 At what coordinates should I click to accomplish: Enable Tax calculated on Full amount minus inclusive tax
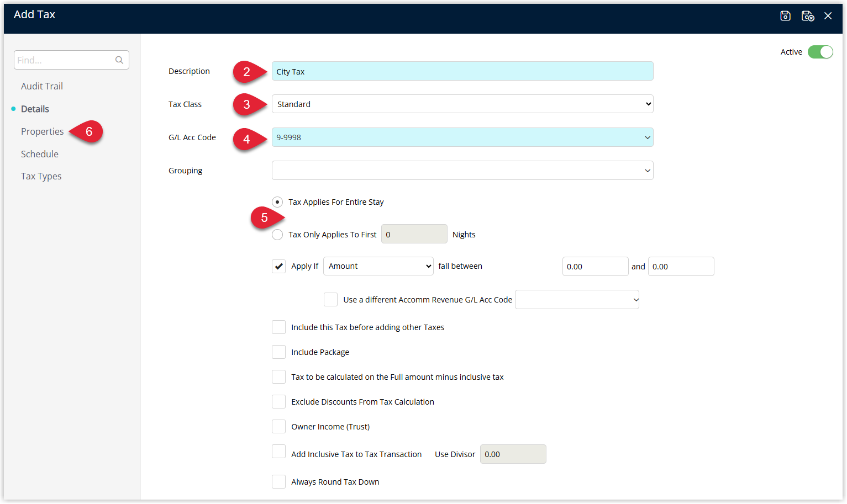[278, 377]
